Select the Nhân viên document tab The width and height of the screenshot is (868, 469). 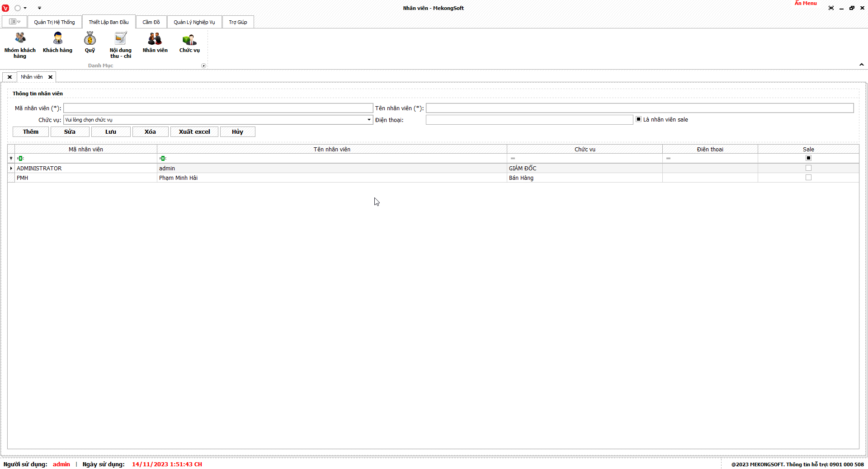pos(32,77)
